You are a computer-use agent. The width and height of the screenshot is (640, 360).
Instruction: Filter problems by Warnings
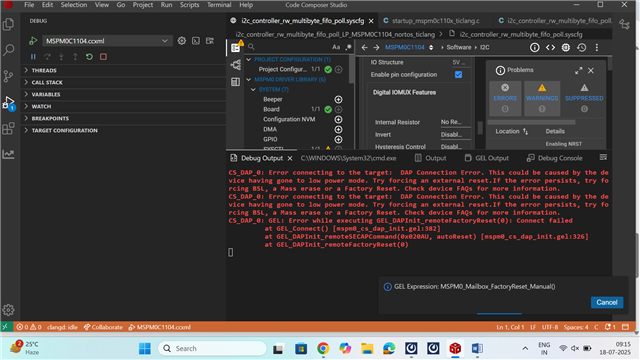coord(542,98)
